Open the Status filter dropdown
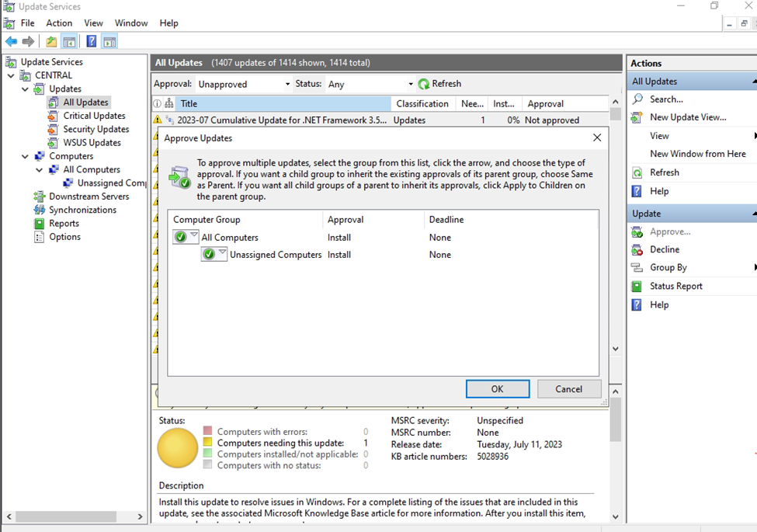This screenshot has width=757, height=532. click(x=411, y=84)
